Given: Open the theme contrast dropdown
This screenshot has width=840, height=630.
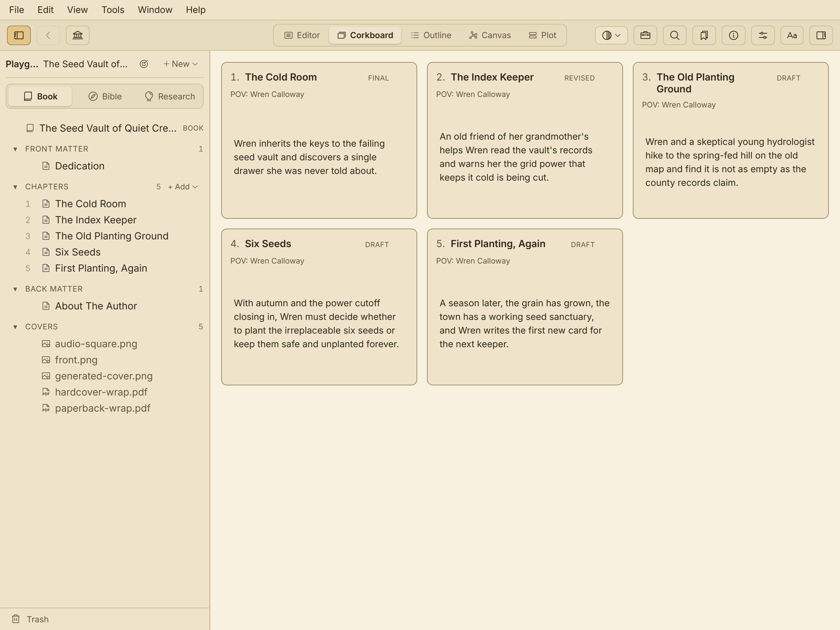Looking at the screenshot, I should [x=611, y=35].
